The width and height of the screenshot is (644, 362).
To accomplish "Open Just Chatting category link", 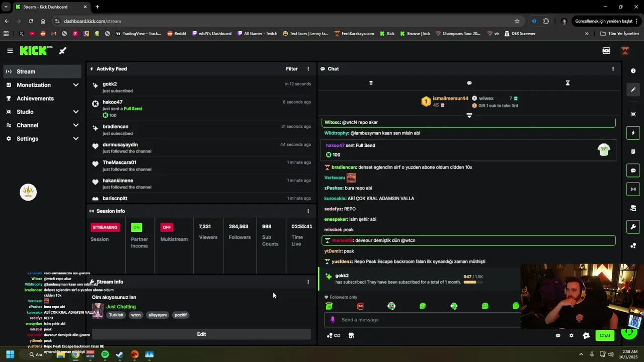I will 121,307.
